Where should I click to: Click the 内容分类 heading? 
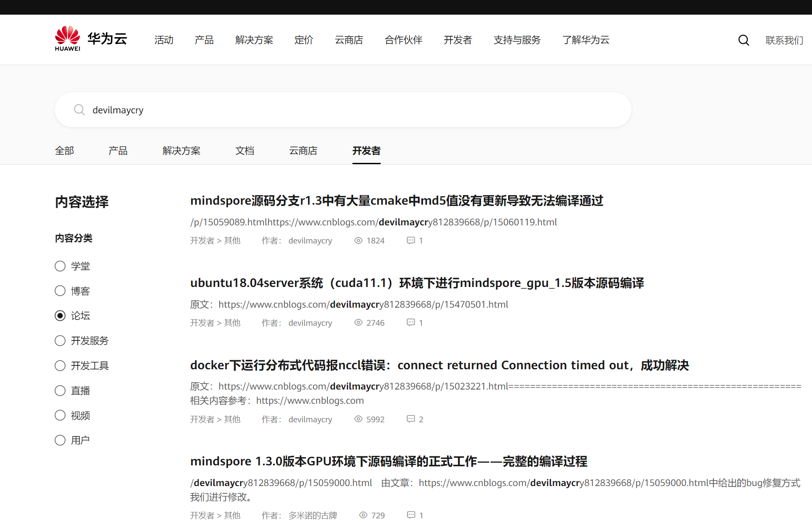coord(74,238)
